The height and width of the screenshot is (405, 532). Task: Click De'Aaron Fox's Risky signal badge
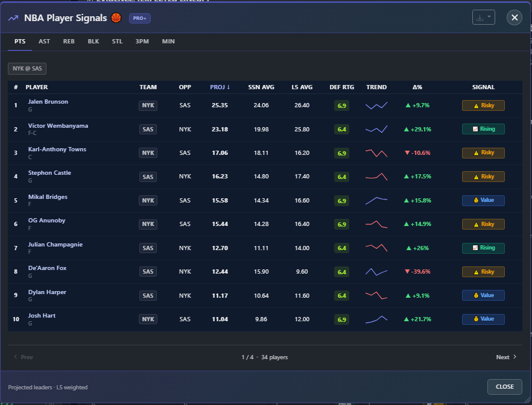pyautogui.click(x=483, y=271)
